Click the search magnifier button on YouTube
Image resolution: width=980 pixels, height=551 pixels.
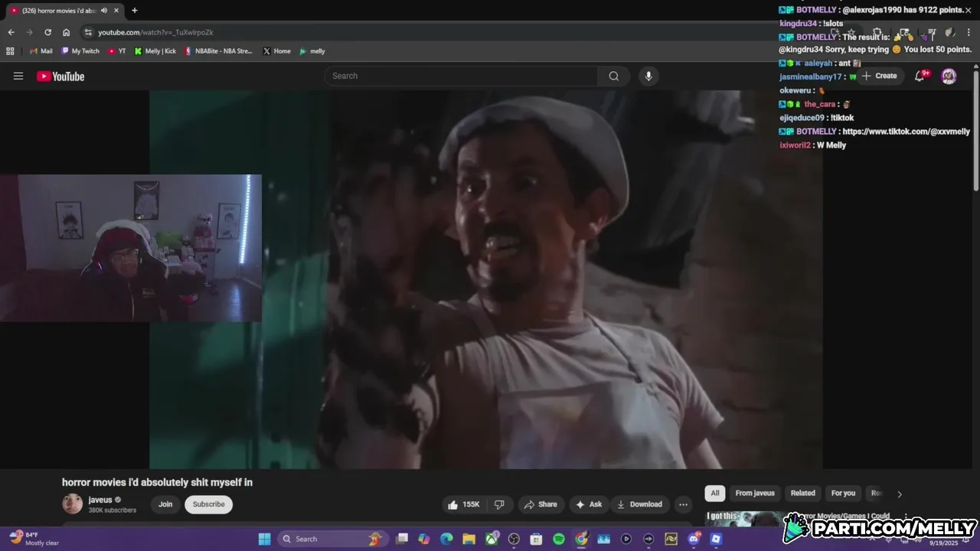click(x=613, y=76)
